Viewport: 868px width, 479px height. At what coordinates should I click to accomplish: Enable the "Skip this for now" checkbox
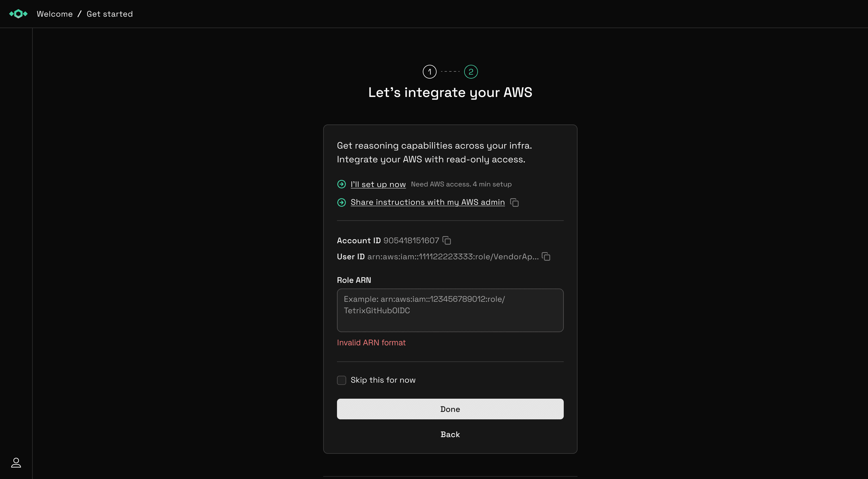(x=341, y=380)
